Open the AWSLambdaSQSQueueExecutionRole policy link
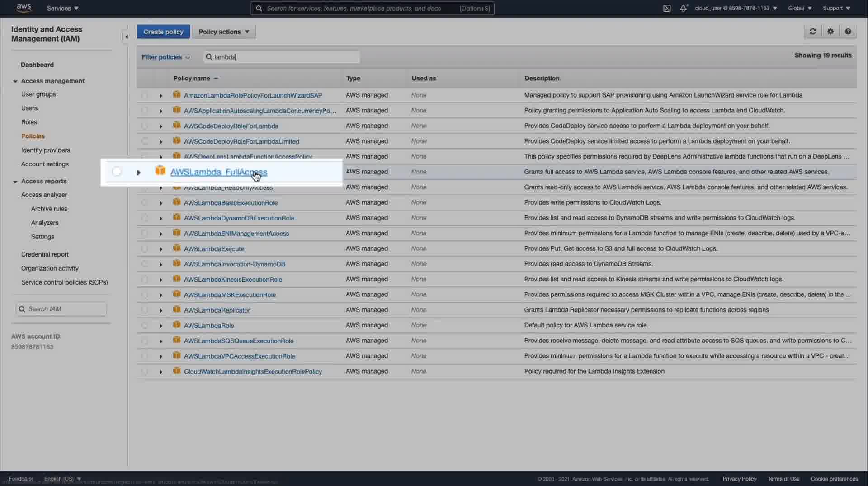Screen dimensions: 868x486 [239, 341]
